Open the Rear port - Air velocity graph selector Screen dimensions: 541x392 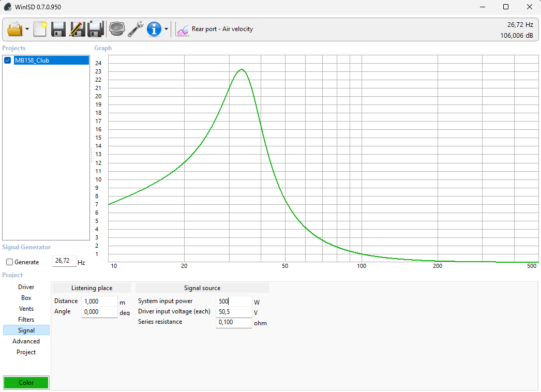222,29
